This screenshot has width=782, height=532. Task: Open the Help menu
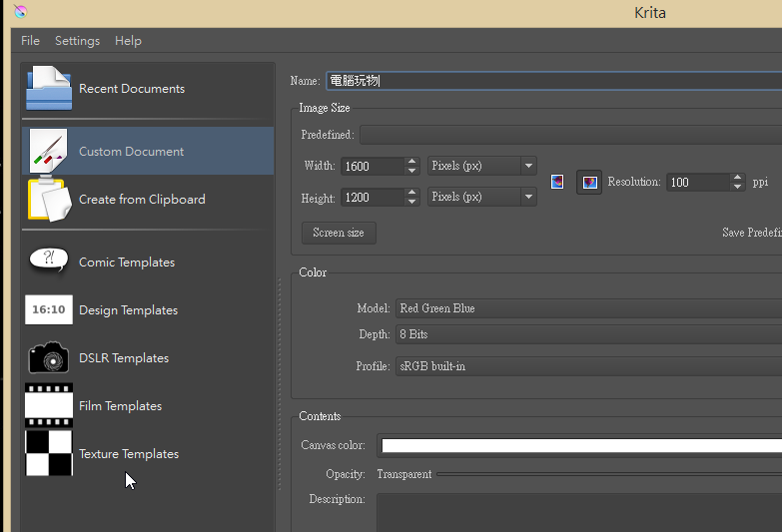pos(128,40)
